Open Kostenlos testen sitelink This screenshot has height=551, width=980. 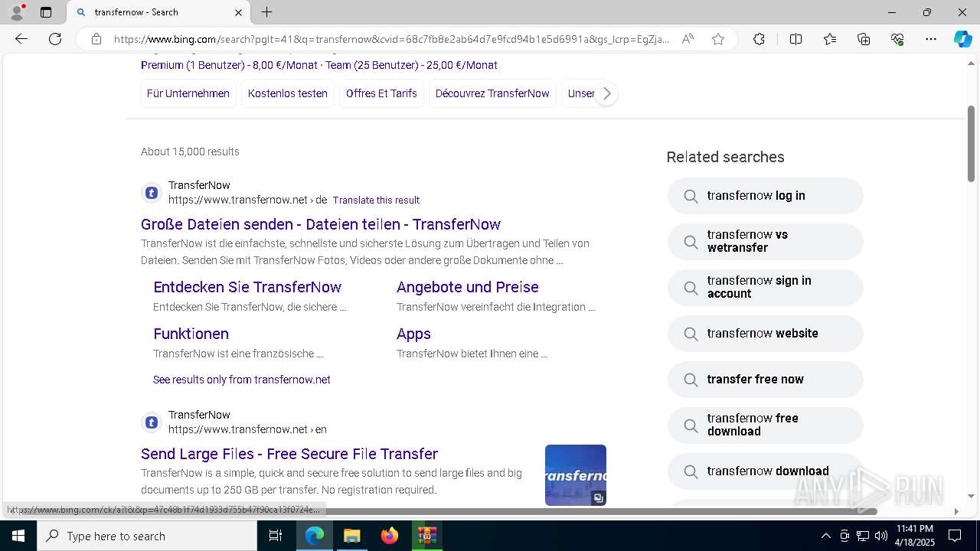(x=288, y=93)
